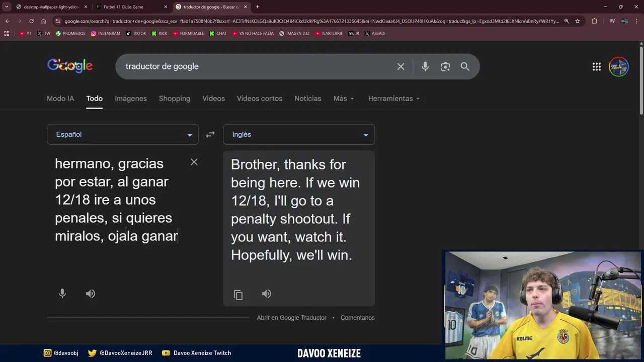The height and width of the screenshot is (362, 644).
Task: Open the IR bookmark
Action: pos(354,33)
